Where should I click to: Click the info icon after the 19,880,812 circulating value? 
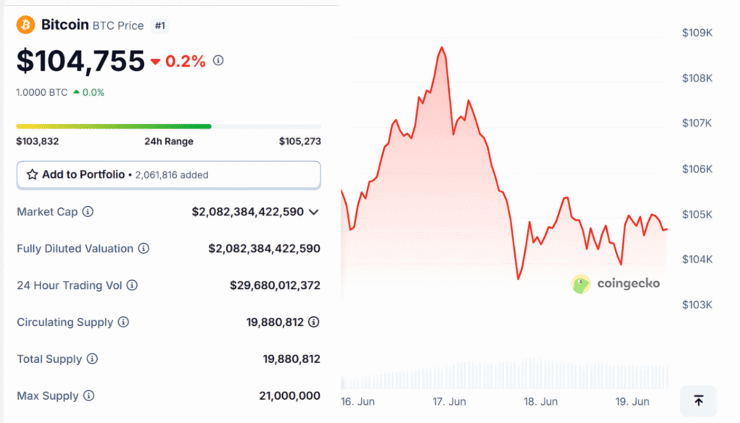[x=314, y=322]
